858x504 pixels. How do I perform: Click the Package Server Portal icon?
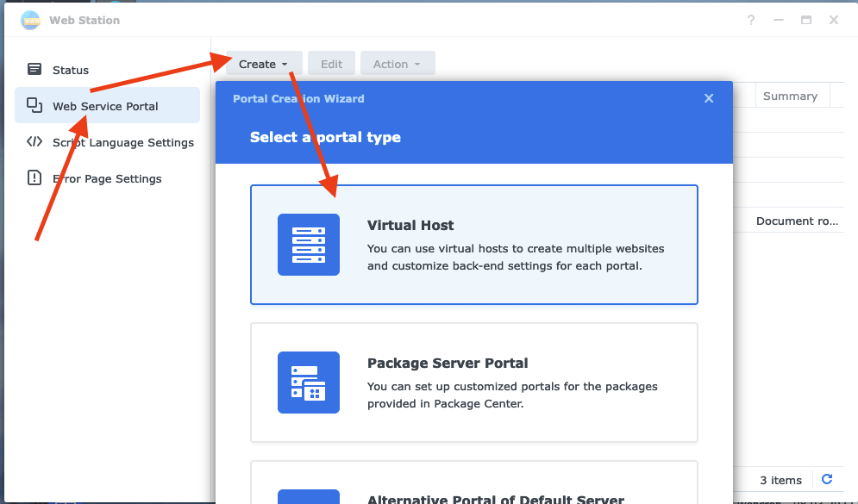pyautogui.click(x=308, y=382)
